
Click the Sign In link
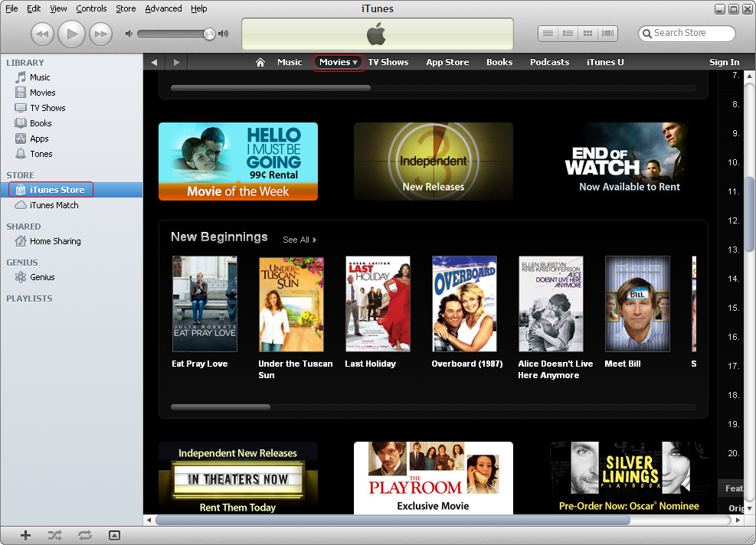coord(724,62)
